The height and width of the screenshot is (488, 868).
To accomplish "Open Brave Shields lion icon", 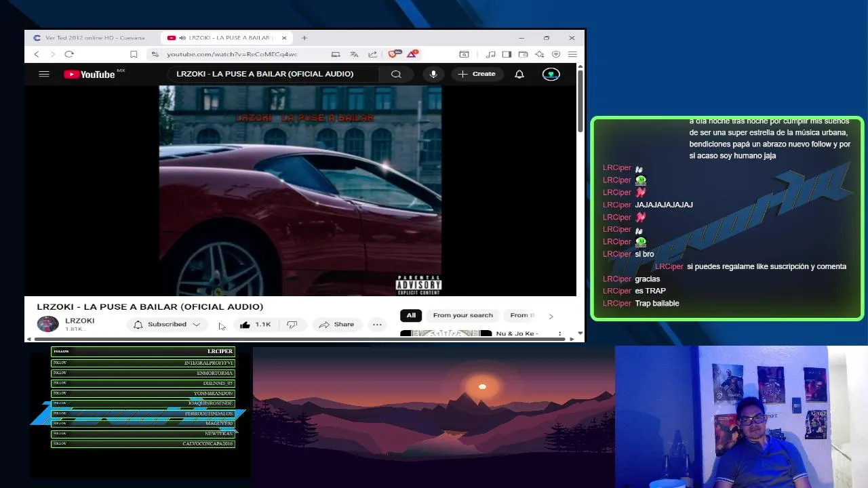I will pyautogui.click(x=394, y=54).
